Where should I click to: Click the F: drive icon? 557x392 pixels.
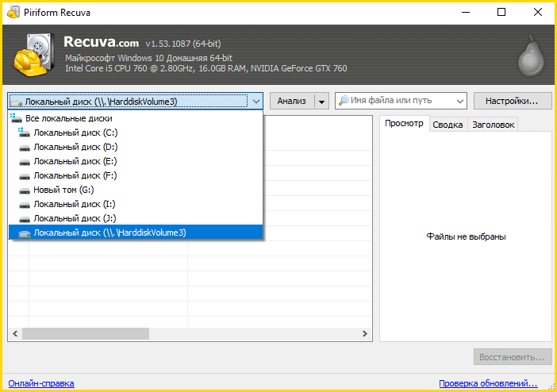coord(24,176)
